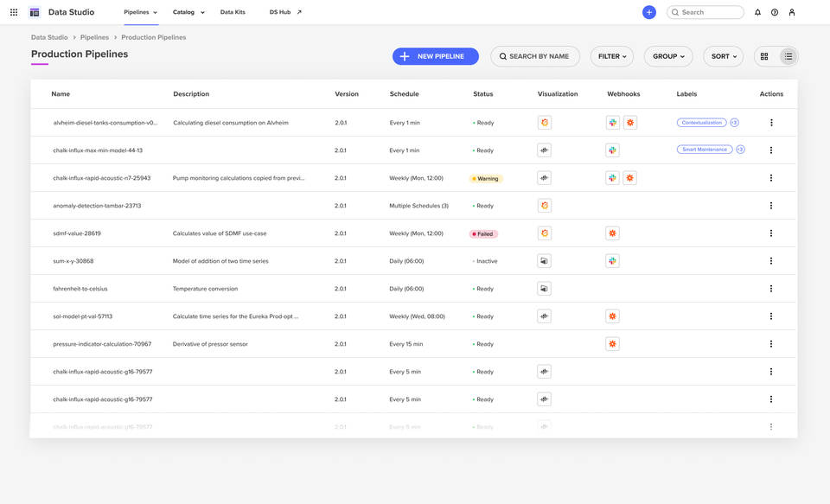Expand the Sort options dropdown
Image resolution: width=830 pixels, height=504 pixels.
click(722, 55)
